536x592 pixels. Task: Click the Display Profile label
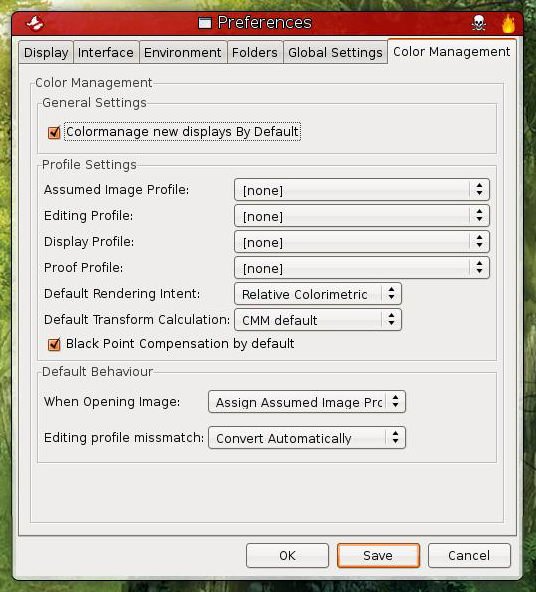pyautogui.click(x=89, y=242)
